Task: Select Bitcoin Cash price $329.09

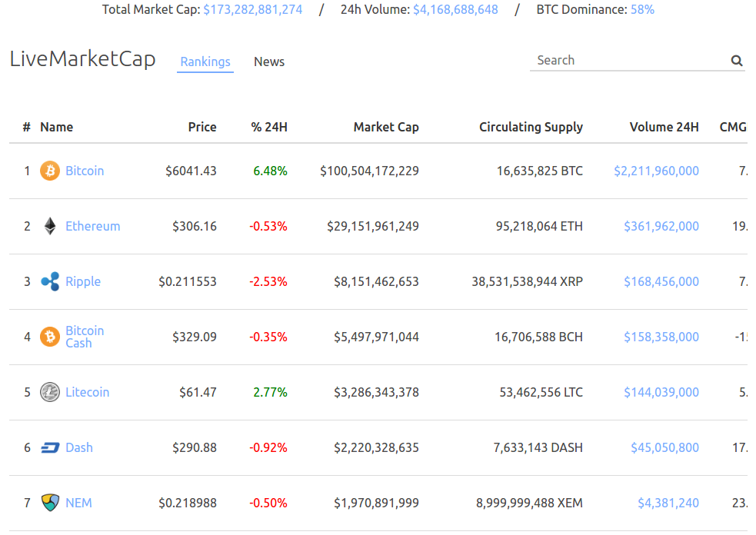Action: tap(195, 337)
